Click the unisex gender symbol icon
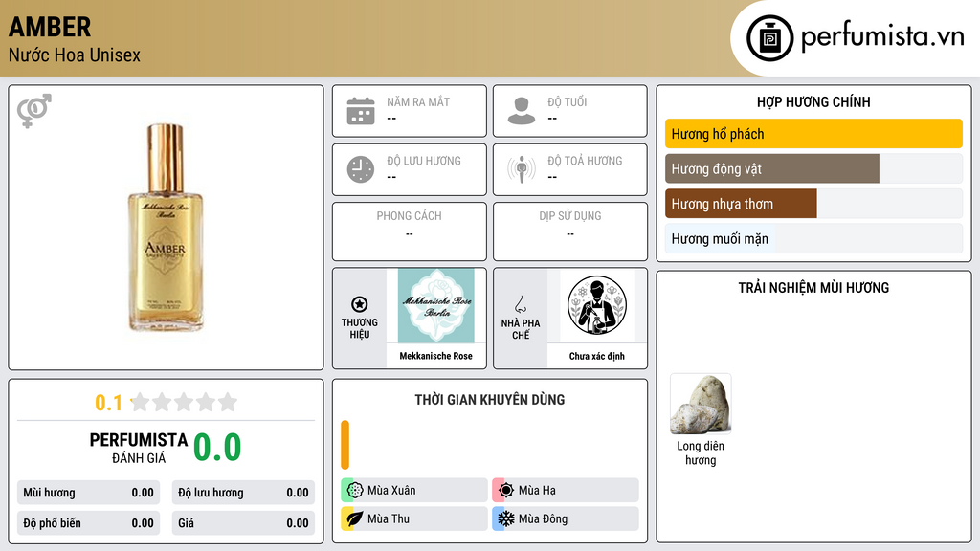The width and height of the screenshot is (980, 551). [x=34, y=111]
